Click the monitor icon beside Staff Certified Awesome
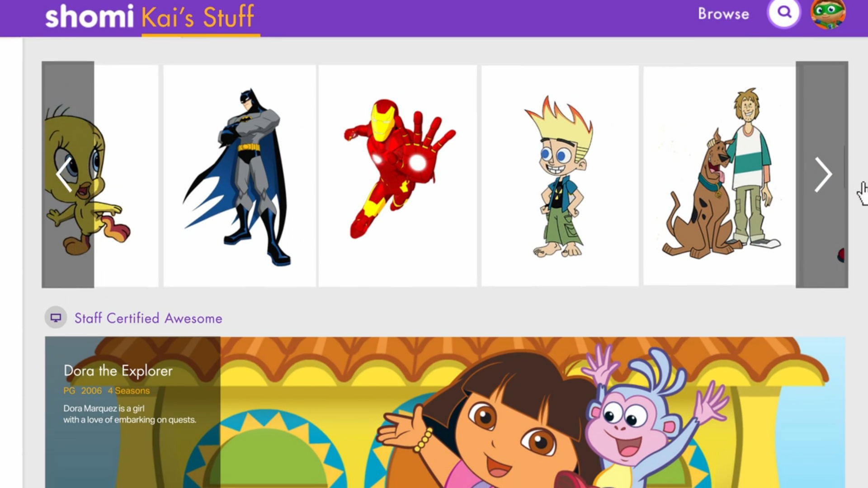The height and width of the screenshot is (488, 868). pos(56,318)
